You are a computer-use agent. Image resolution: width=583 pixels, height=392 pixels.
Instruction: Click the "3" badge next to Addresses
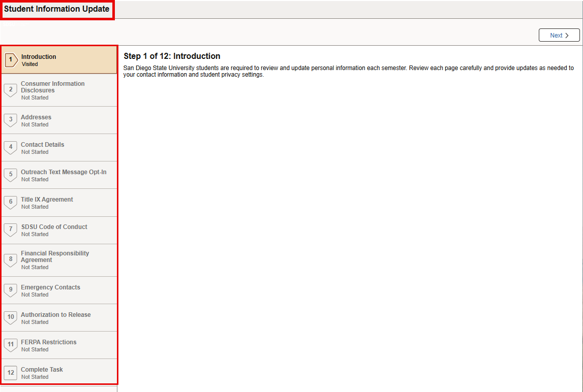pos(11,120)
